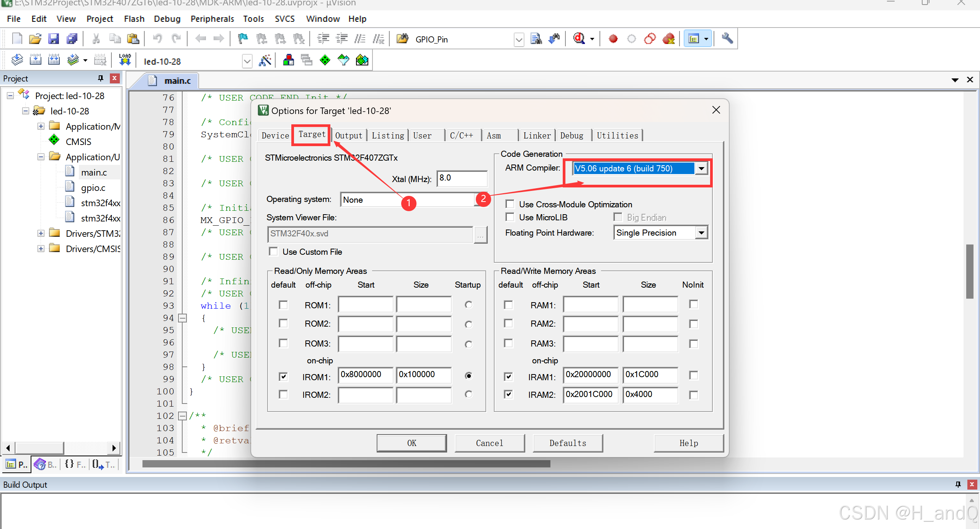The height and width of the screenshot is (529, 980).
Task: Click the IROM1 Start address field
Action: click(x=366, y=375)
